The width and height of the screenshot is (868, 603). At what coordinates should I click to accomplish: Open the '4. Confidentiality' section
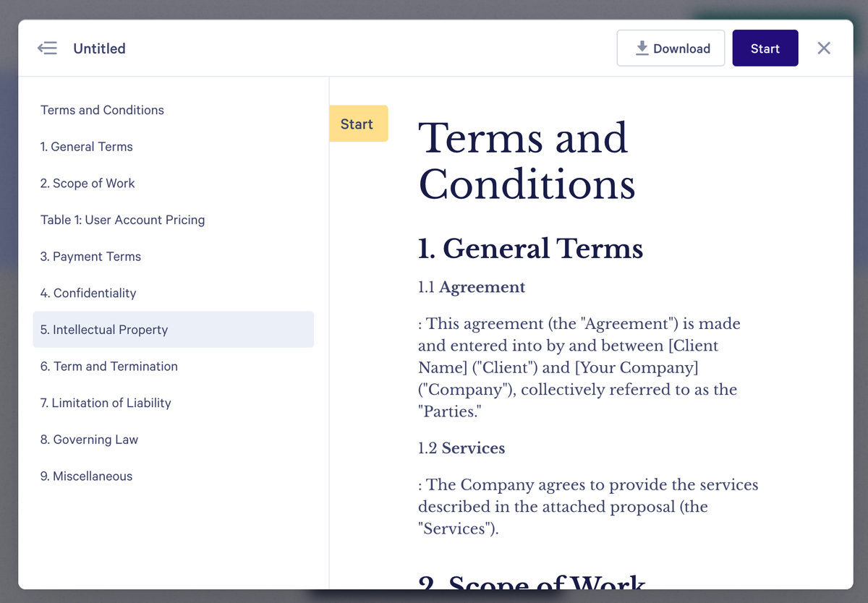coord(88,293)
